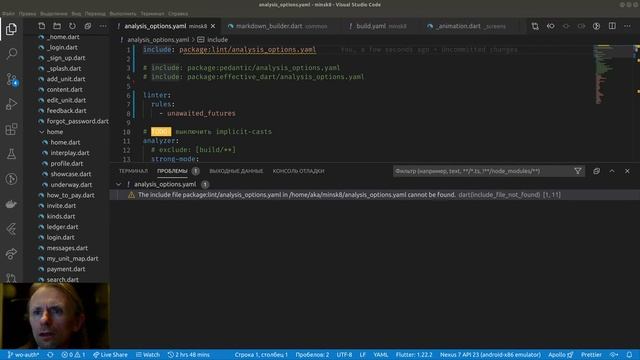The image size is (640, 360).
Task: Select the Проблемы panel tab
Action: tap(172, 171)
